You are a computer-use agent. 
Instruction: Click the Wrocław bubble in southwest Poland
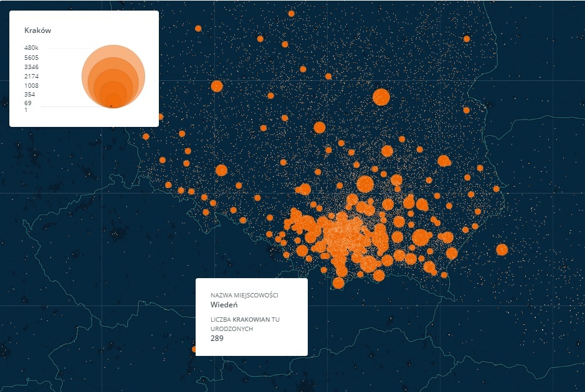tap(221, 170)
